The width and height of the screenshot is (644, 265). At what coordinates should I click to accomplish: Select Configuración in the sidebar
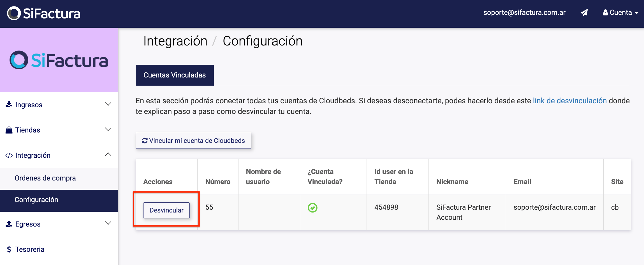(36, 200)
